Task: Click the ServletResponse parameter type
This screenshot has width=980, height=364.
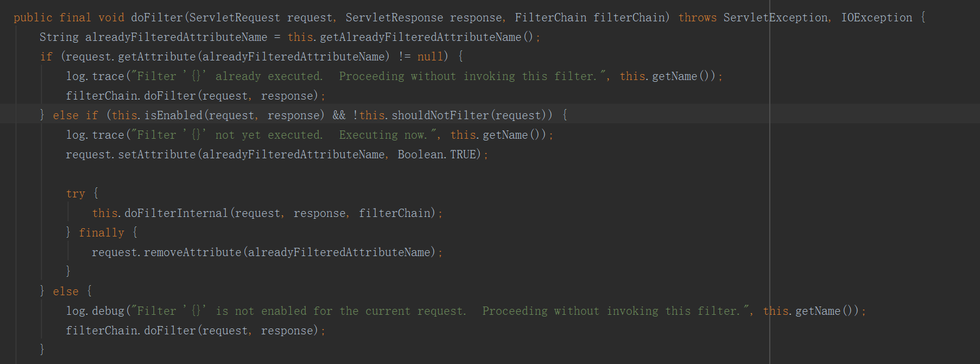Action: [x=394, y=18]
